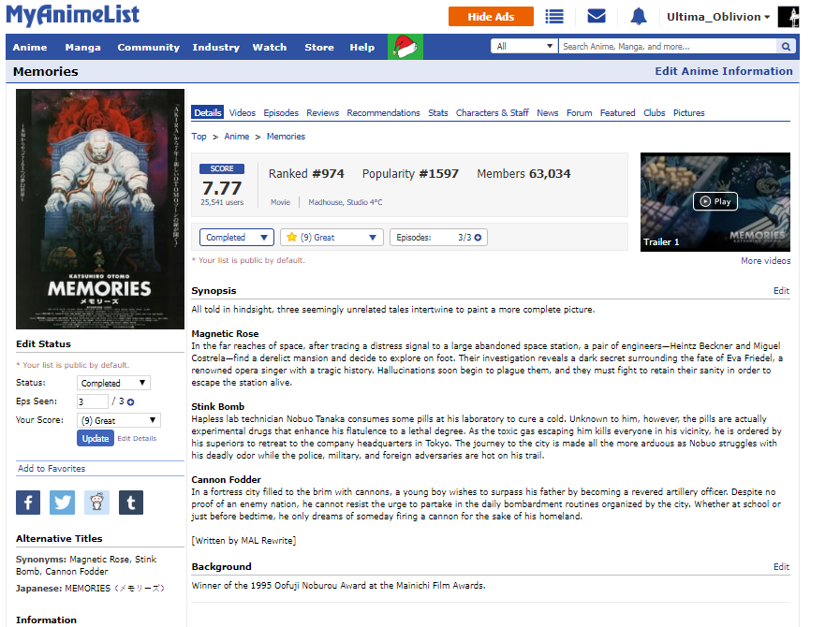Open Edit Anime Information link
Viewport: 840px width, 627px height.
coord(723,71)
